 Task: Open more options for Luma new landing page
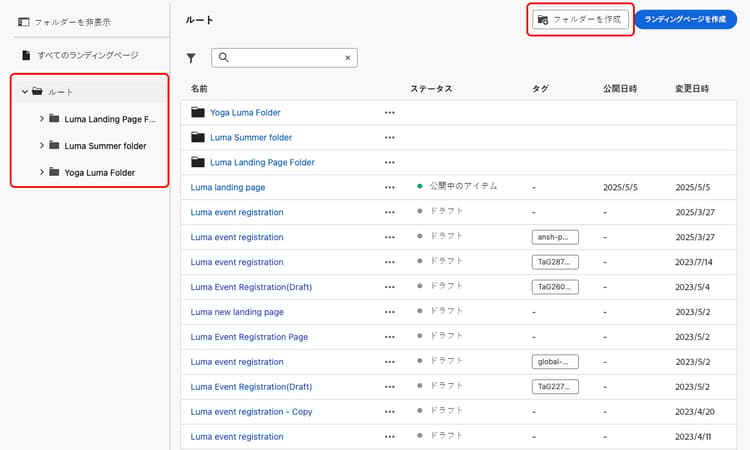click(390, 312)
